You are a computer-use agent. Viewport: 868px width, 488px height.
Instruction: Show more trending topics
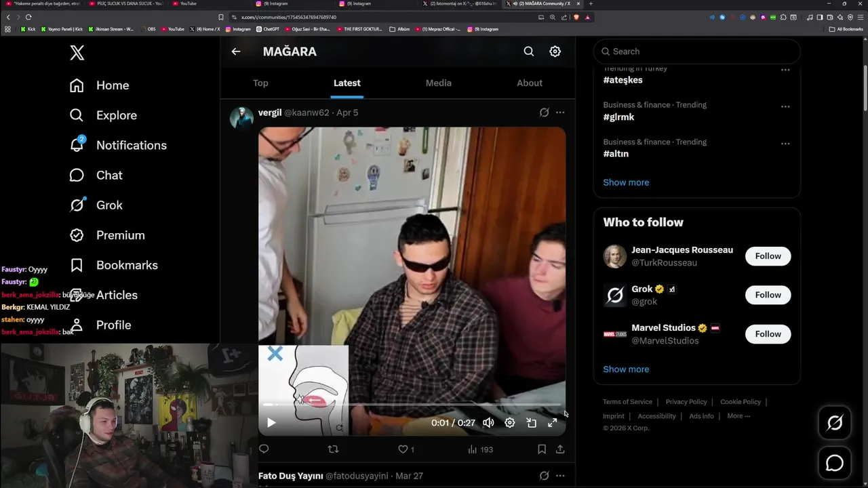626,182
